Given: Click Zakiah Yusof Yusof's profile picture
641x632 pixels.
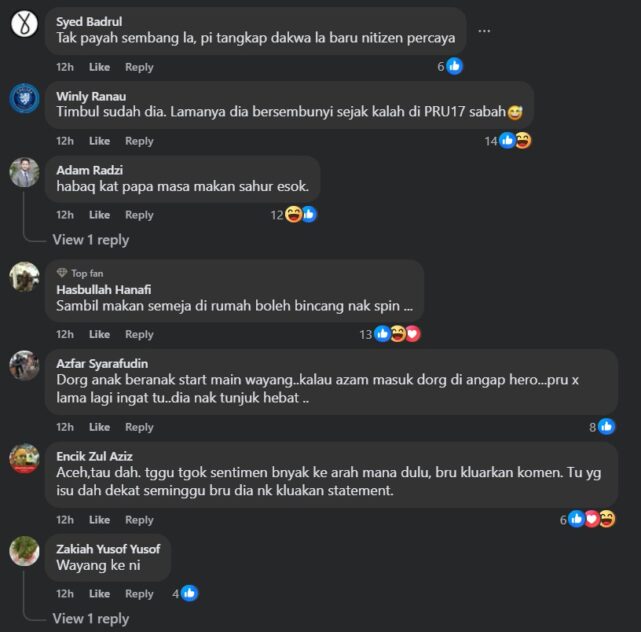Looking at the screenshot, I should (x=25, y=551).
